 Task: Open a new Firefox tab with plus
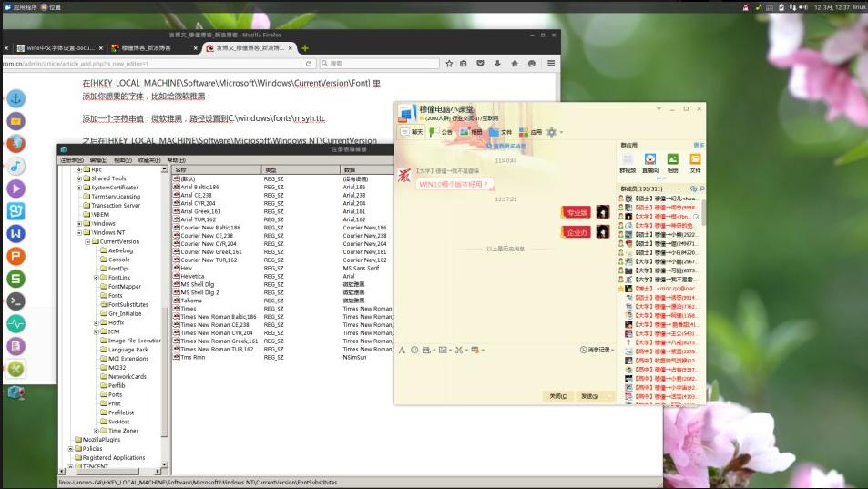[305, 48]
